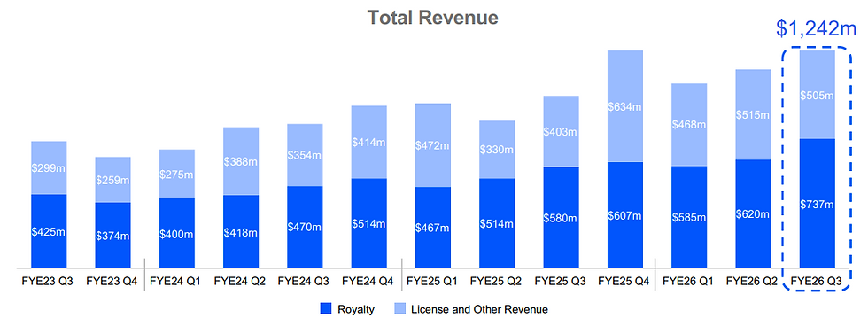Select the FYE24 Q2 axis label

click(x=240, y=281)
